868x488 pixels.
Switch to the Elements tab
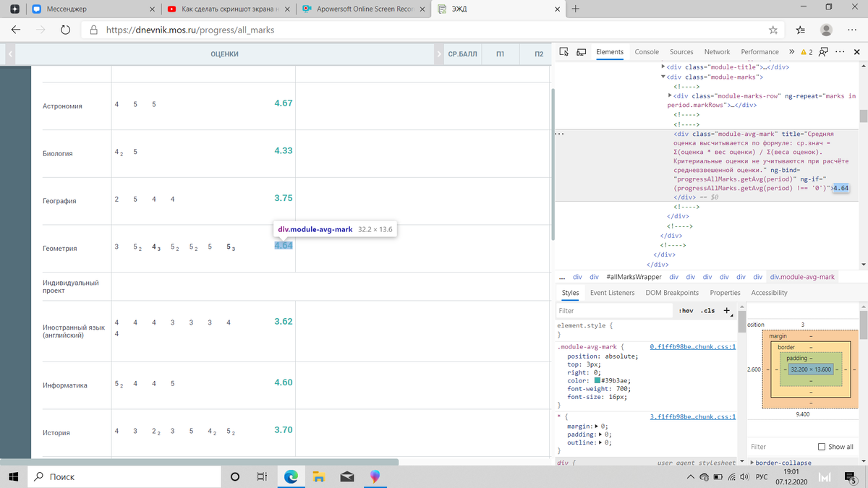(x=610, y=52)
